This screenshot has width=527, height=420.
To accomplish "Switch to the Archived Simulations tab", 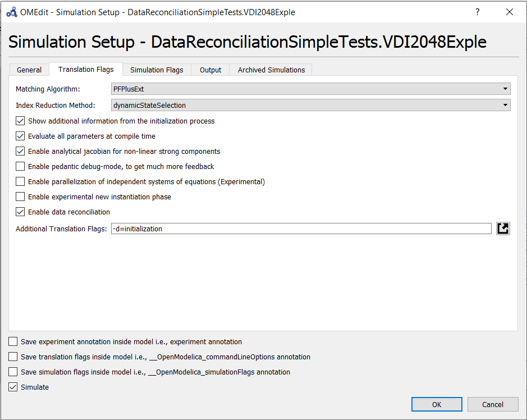I will coord(271,70).
